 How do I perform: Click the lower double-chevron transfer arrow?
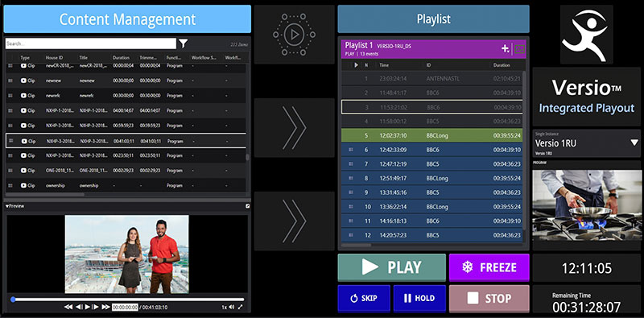[294, 221]
